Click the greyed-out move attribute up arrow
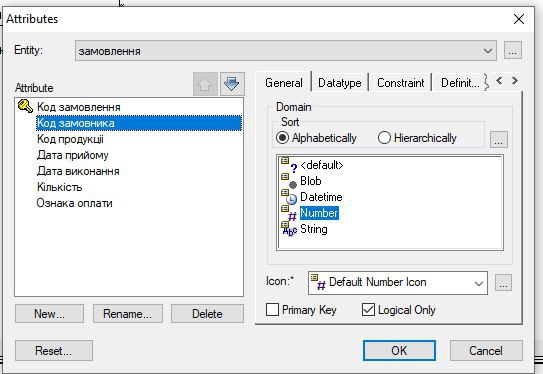Viewport: 543px width, 374px height. (205, 84)
